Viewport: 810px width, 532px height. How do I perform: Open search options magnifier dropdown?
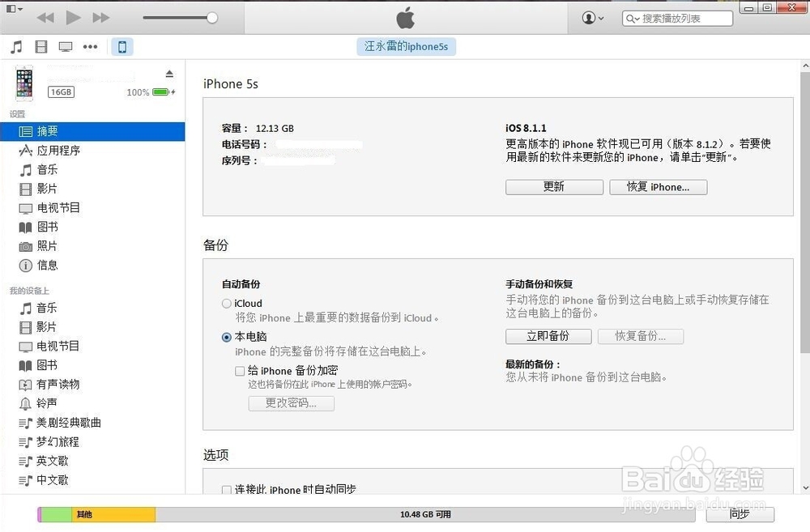[633, 19]
